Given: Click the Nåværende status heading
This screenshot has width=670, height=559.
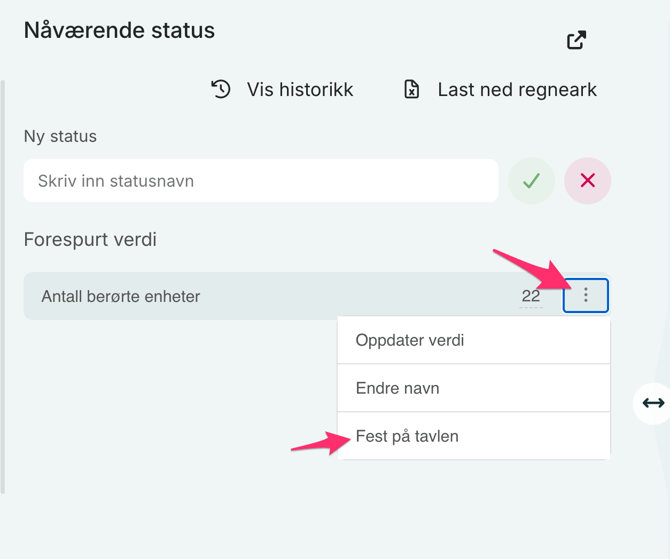Looking at the screenshot, I should click(x=119, y=30).
